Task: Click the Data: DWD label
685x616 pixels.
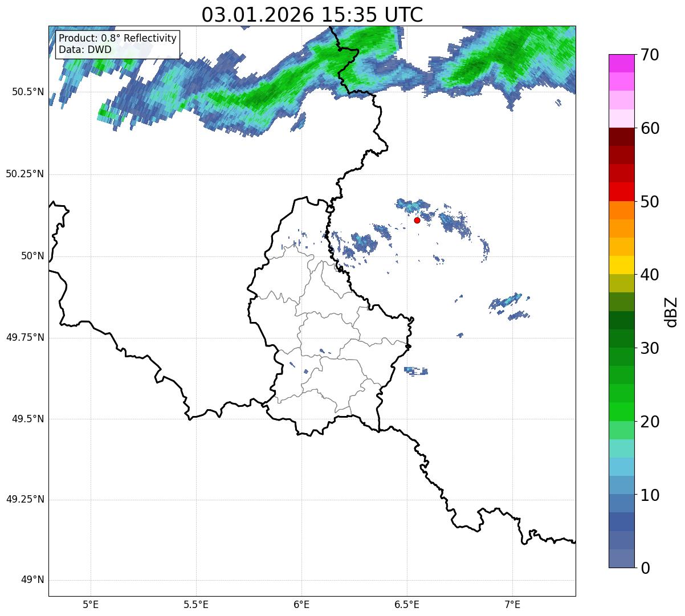Action: point(85,50)
